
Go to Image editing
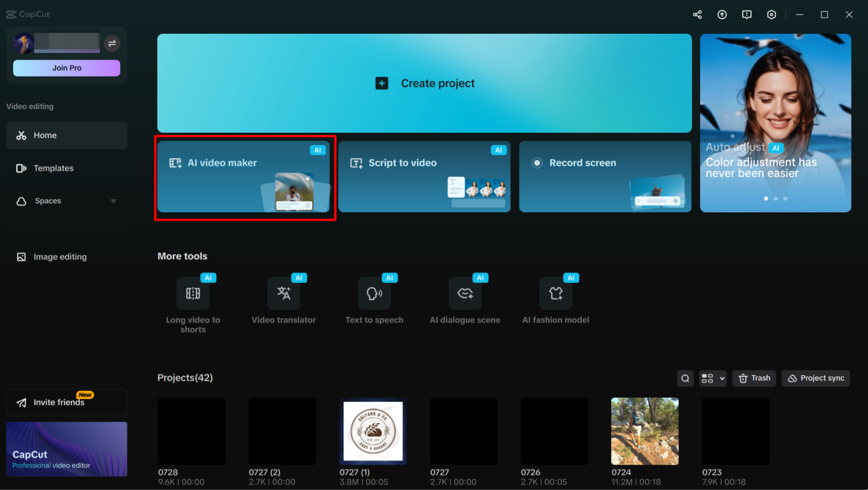coord(60,257)
